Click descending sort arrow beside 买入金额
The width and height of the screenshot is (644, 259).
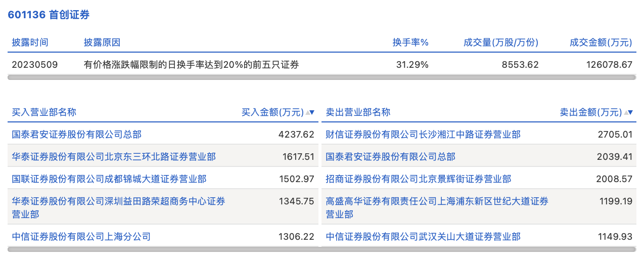[x=312, y=113]
